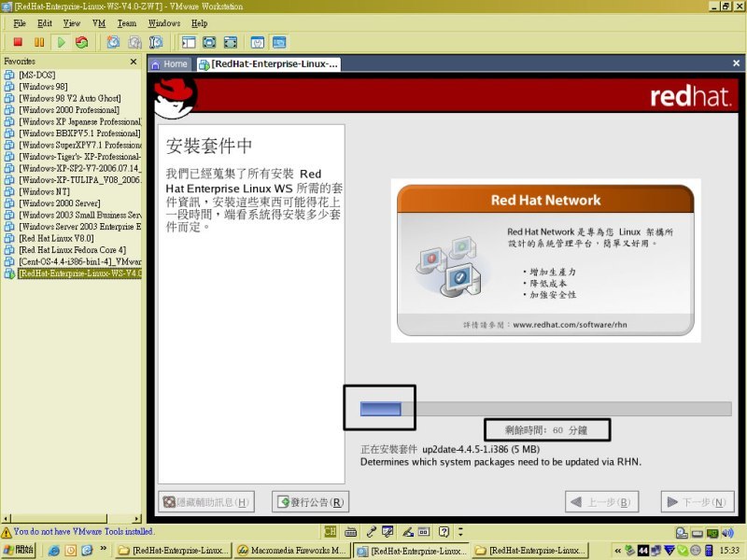The width and height of the screenshot is (747, 560).
Task: Click the green shield tray icon
Action: [683, 551]
